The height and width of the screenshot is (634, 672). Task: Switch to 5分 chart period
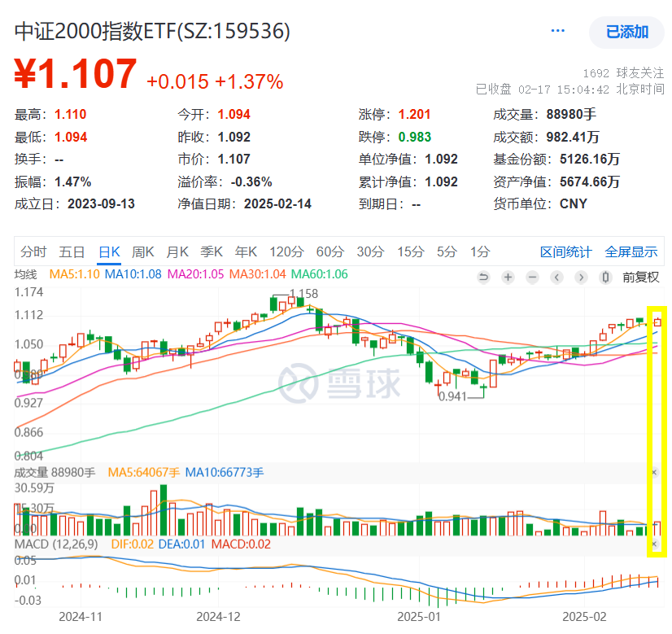[x=447, y=251]
